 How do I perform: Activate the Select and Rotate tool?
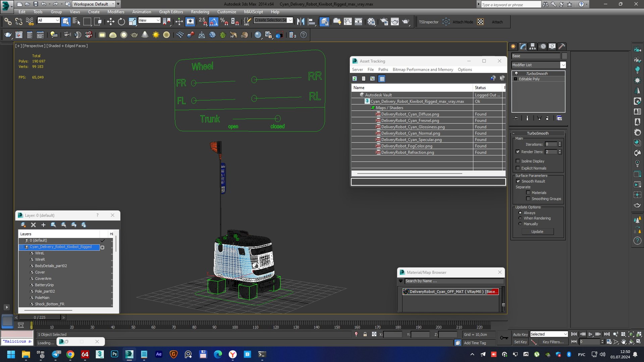coord(121,22)
